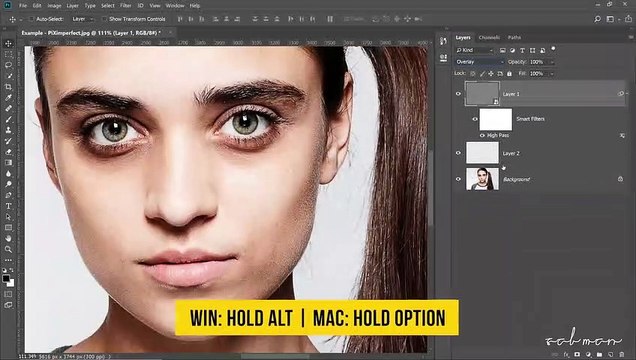Select the History Brush tool
Screen dimensions: 636x360
[x=8, y=141]
